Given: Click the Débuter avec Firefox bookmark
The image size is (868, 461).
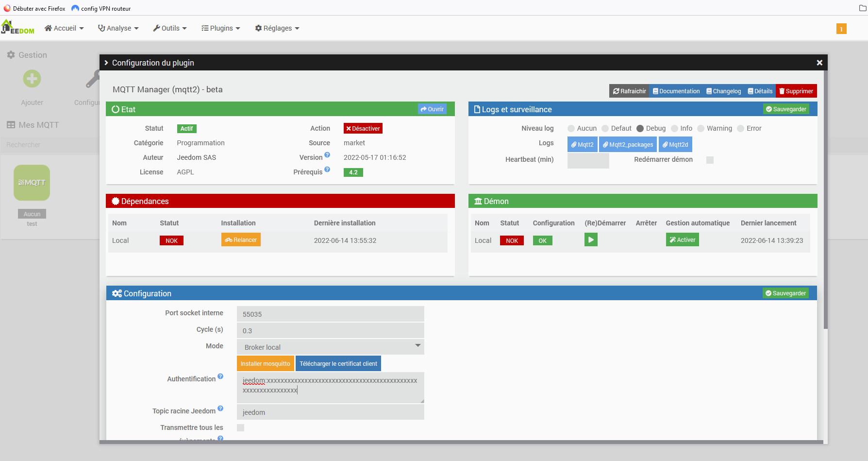Looking at the screenshot, I should click(x=34, y=8).
